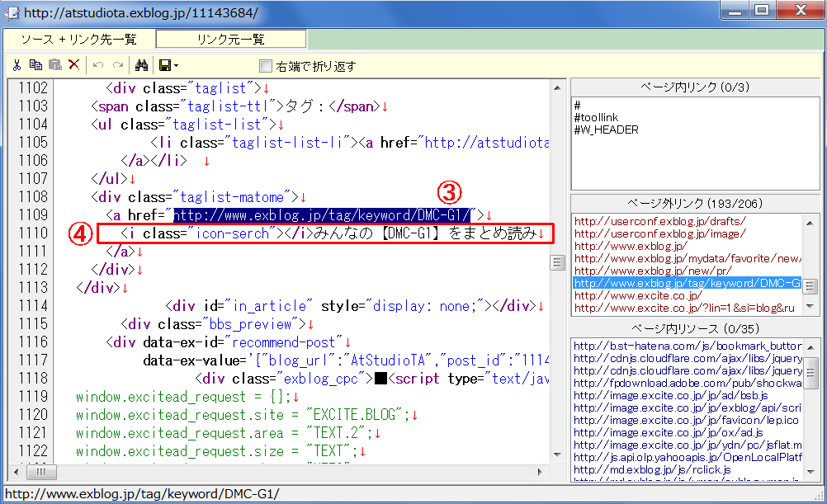The width and height of the screenshot is (827, 504).
Task: Click the Redo arrow icon
Action: tap(118, 65)
